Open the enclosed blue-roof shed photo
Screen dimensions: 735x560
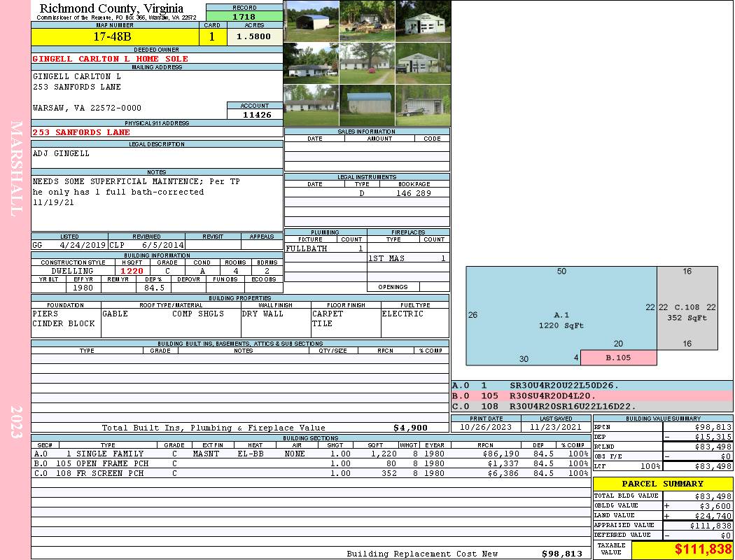click(x=367, y=105)
